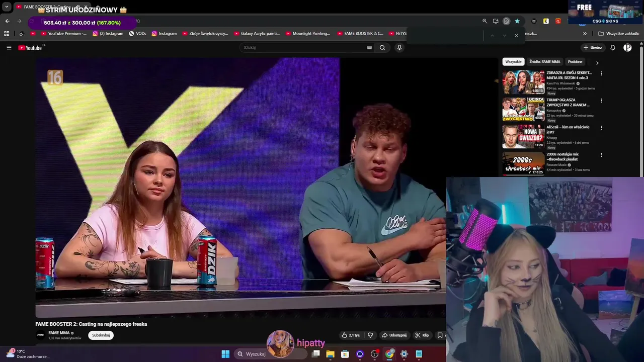Open options menu for AliScali video

pos(601,128)
